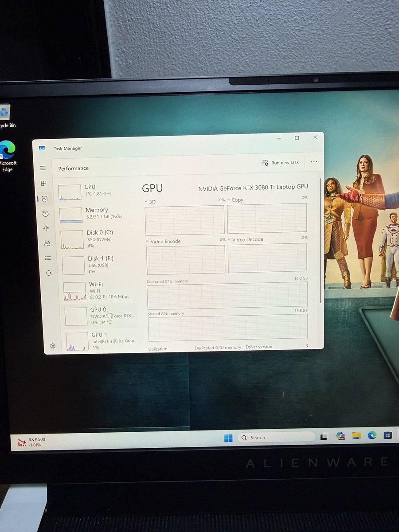Select GPU 1 Intel Iris Xe item
The width and height of the screenshot is (399, 532).
[x=102, y=340]
